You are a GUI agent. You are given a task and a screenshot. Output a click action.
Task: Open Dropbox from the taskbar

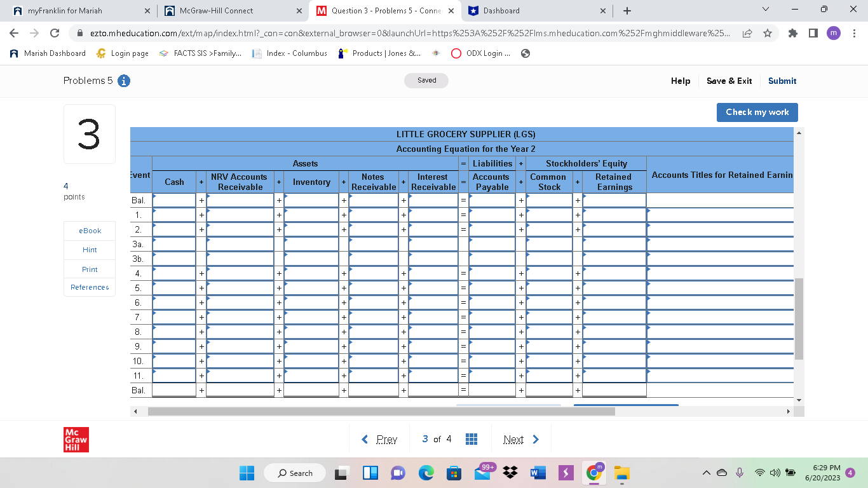(x=510, y=473)
